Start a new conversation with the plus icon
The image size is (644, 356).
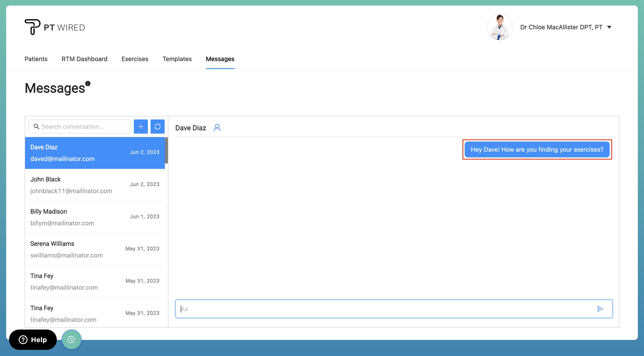point(141,127)
